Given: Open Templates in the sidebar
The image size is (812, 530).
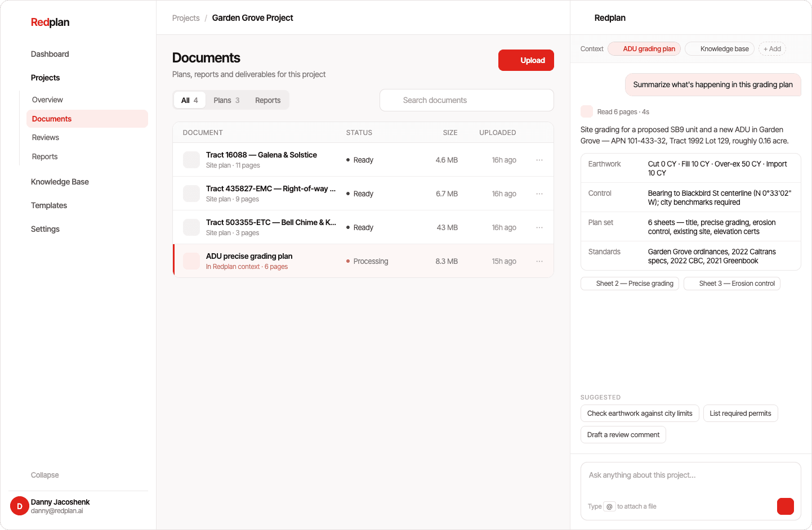Looking at the screenshot, I should (49, 205).
